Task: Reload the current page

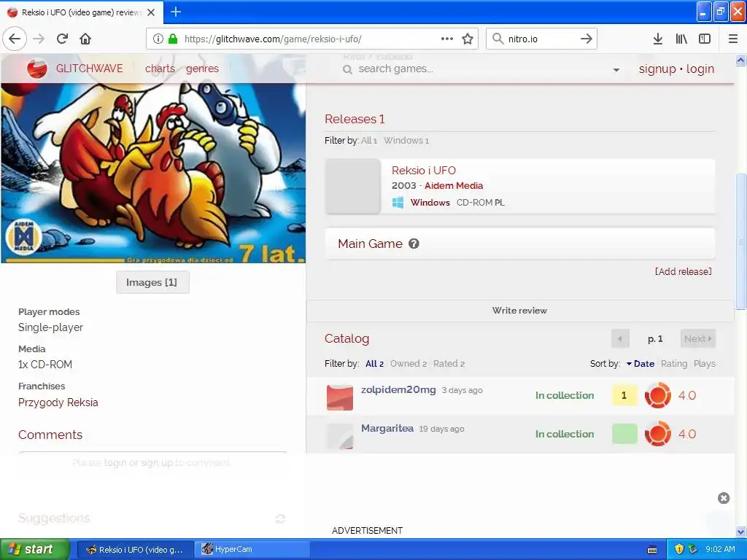Action: [x=63, y=39]
